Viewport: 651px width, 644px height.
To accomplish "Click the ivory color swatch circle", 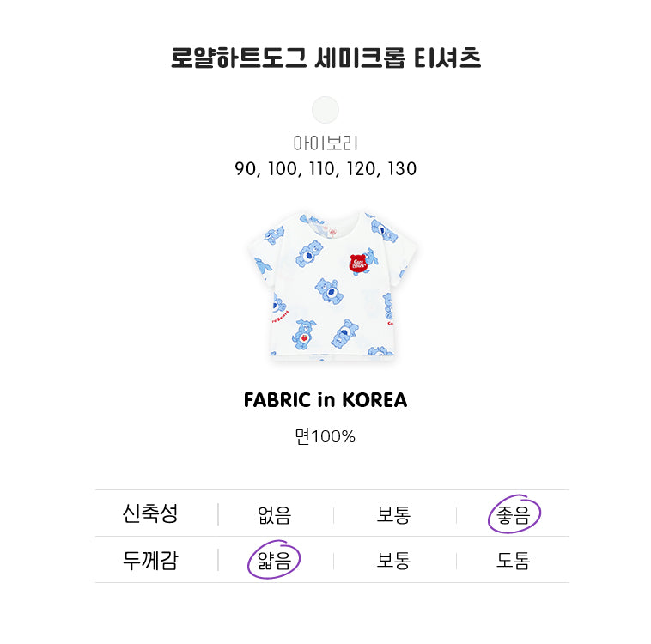I will pyautogui.click(x=325, y=110).
